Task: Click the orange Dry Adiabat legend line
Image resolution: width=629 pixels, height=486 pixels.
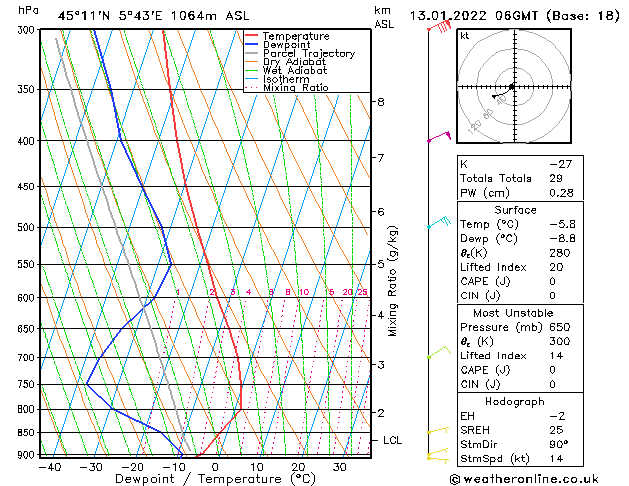Action: pyautogui.click(x=252, y=62)
